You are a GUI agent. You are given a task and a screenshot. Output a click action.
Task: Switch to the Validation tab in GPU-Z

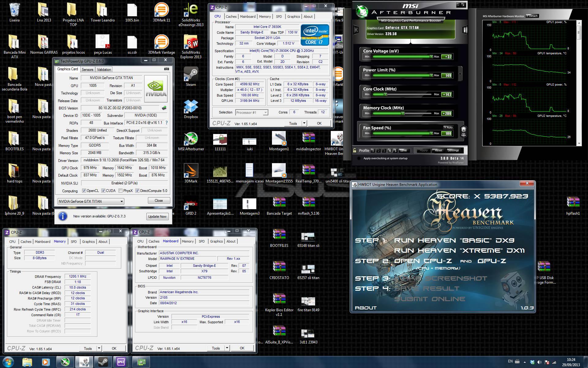pos(104,70)
